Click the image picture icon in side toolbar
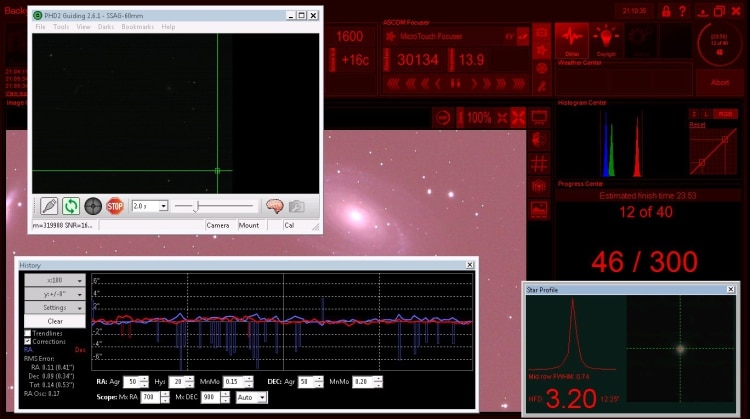The height and width of the screenshot is (419, 750). point(540,209)
